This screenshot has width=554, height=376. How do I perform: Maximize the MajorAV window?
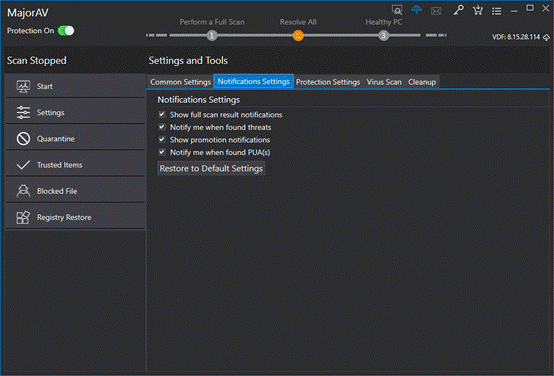530,8
